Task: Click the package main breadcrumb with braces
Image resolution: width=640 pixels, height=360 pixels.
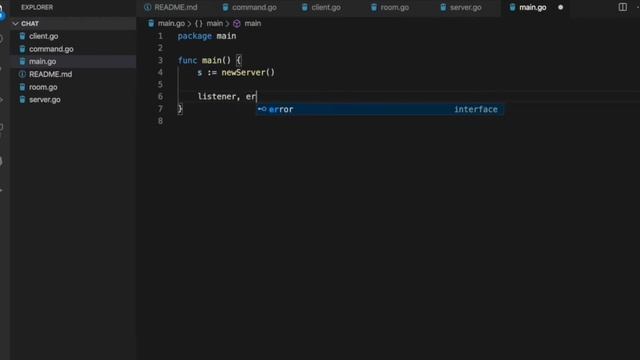Action: pyautogui.click(x=209, y=23)
